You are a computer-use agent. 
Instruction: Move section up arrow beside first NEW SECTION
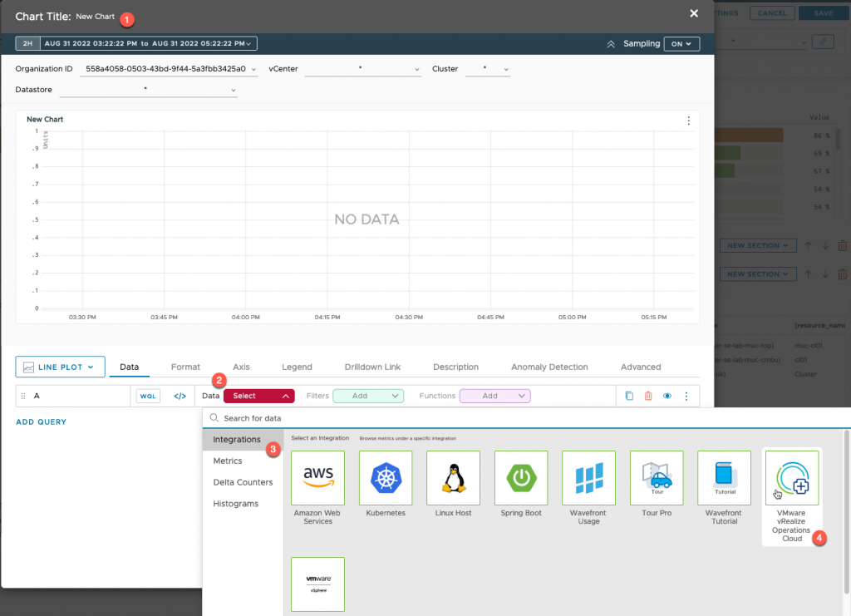[808, 245]
